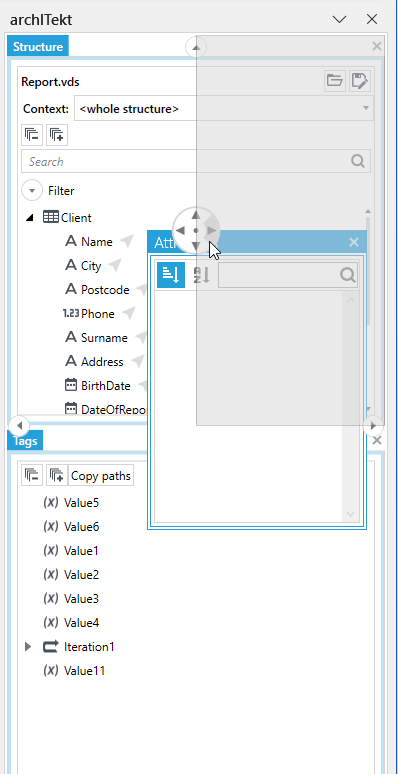Click the Structure Search input field
The image size is (398, 774).
click(x=196, y=161)
